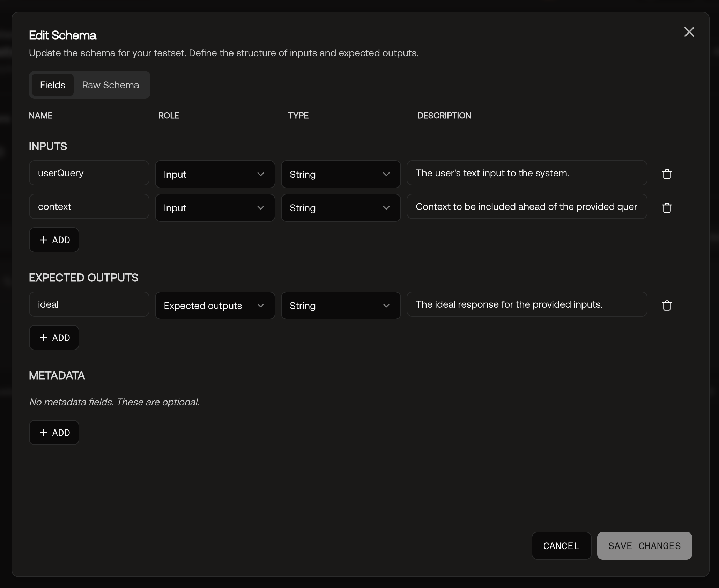This screenshot has width=719, height=588.
Task: Add a new field under Inputs
Action: click(54, 240)
